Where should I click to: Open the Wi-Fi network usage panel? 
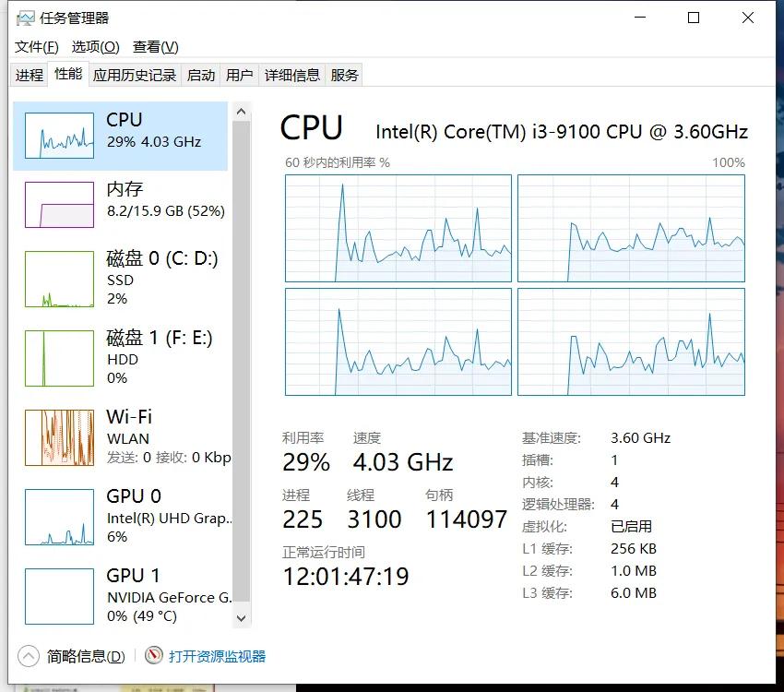[x=120, y=435]
